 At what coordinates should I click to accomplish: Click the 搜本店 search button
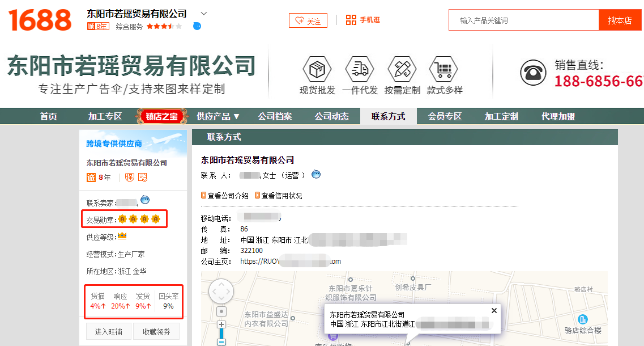click(x=620, y=20)
